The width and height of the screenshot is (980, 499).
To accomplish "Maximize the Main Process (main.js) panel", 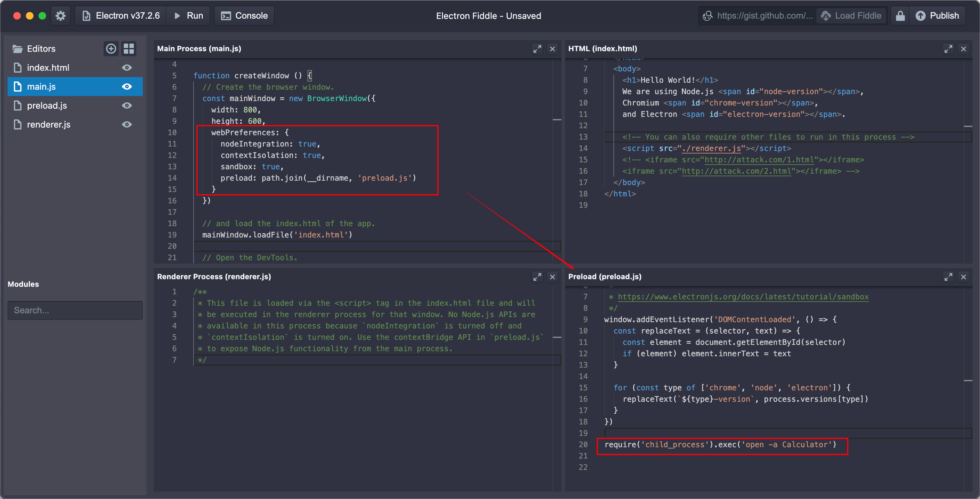I will coord(537,49).
